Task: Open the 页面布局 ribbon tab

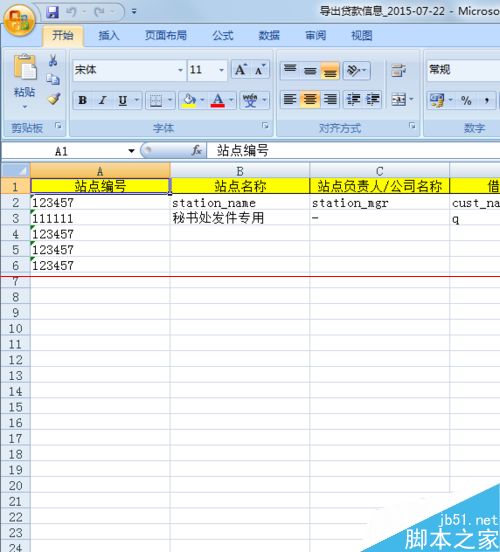Action: pos(166,35)
